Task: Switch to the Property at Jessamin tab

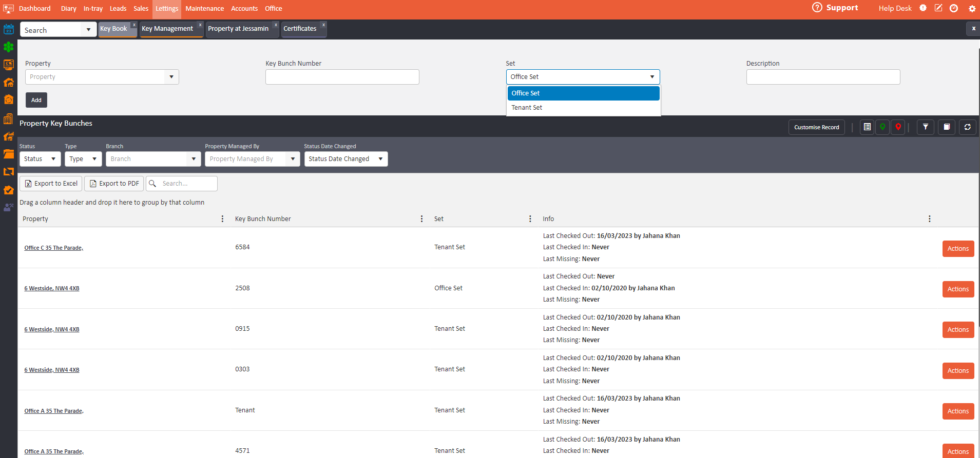Action: point(238,29)
